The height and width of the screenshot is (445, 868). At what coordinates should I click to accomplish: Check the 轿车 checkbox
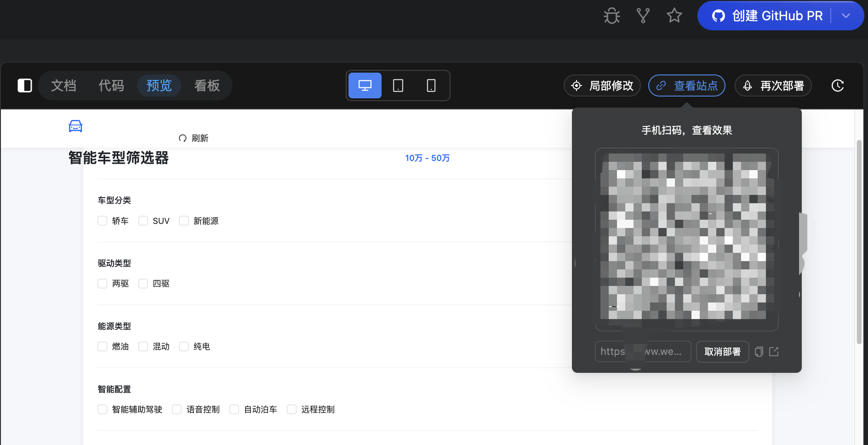103,221
